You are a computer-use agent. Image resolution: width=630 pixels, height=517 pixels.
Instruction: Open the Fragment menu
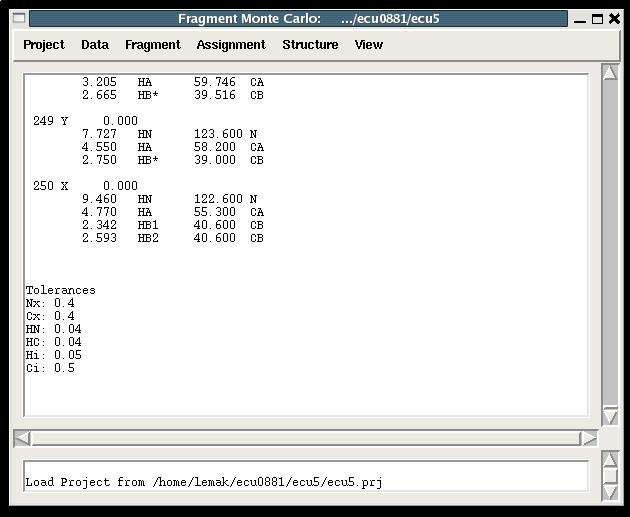[x=152, y=45]
